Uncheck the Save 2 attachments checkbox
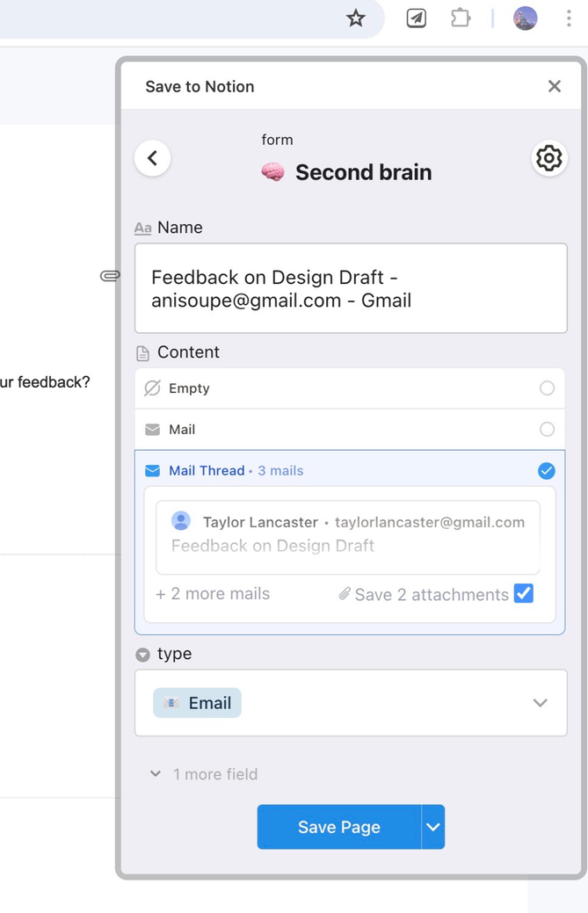The image size is (588, 913). click(x=524, y=594)
